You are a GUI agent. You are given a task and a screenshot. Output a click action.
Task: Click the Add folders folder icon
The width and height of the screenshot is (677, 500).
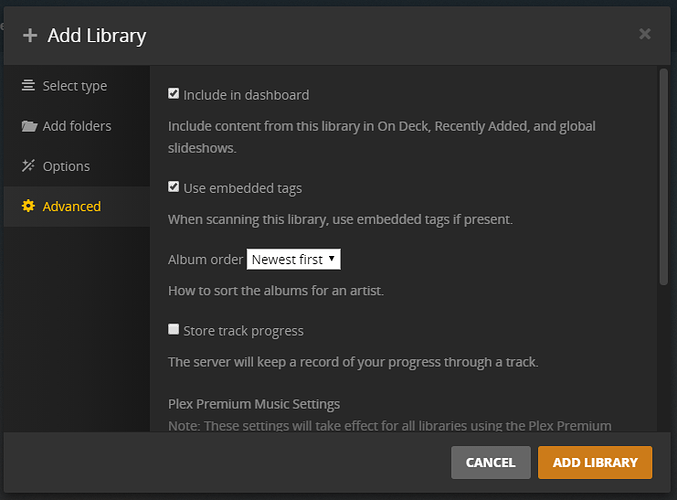(28, 126)
